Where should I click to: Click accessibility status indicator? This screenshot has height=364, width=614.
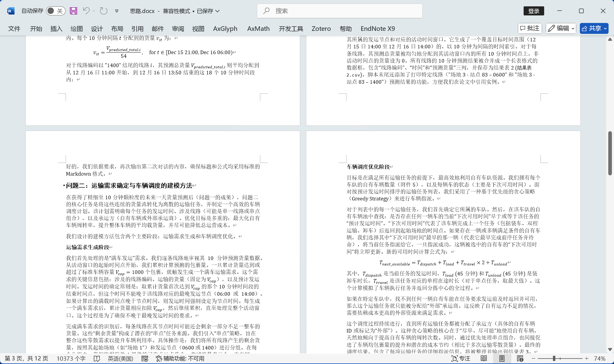click(180, 359)
